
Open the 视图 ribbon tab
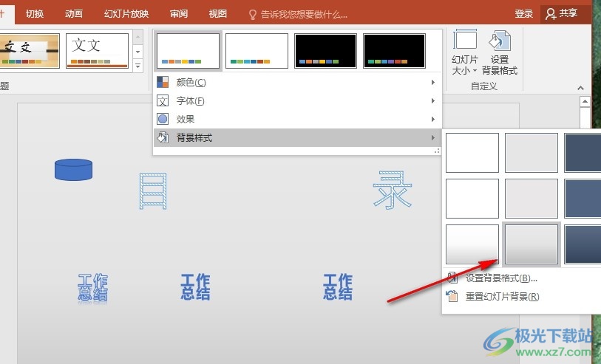pos(218,14)
